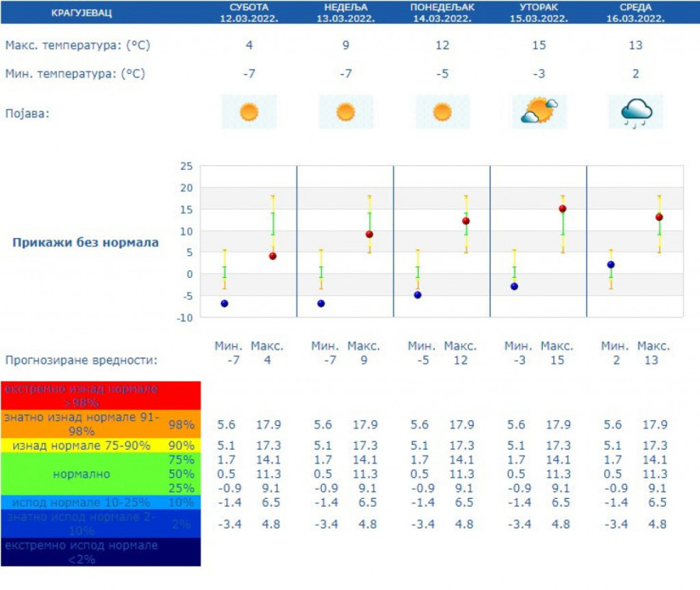Select the СРЕДА 16.03.2022. column header

tap(636, 12)
